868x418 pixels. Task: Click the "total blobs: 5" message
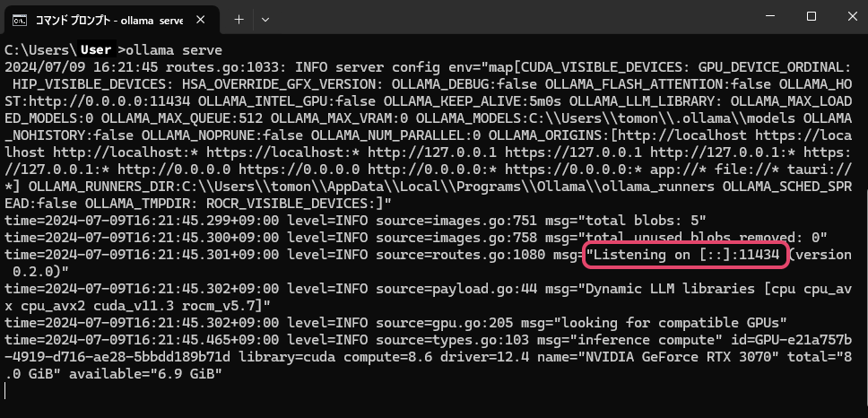[x=642, y=221]
